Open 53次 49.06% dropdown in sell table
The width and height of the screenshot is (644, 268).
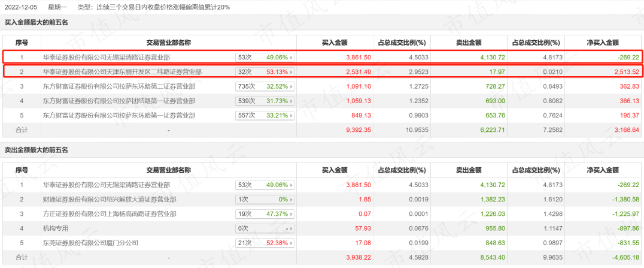[x=265, y=185]
